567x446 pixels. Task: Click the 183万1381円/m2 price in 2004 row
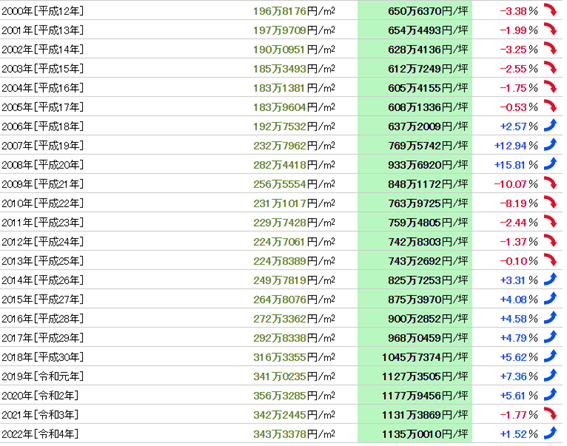[294, 88]
